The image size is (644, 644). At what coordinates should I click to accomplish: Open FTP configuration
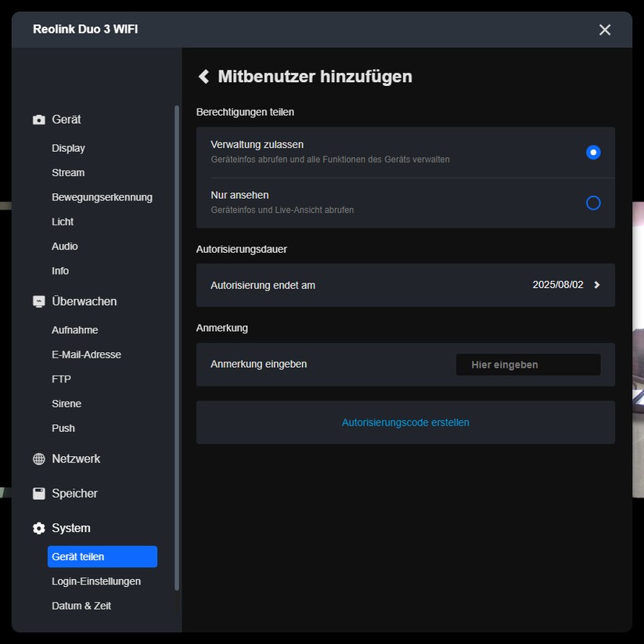(60, 379)
